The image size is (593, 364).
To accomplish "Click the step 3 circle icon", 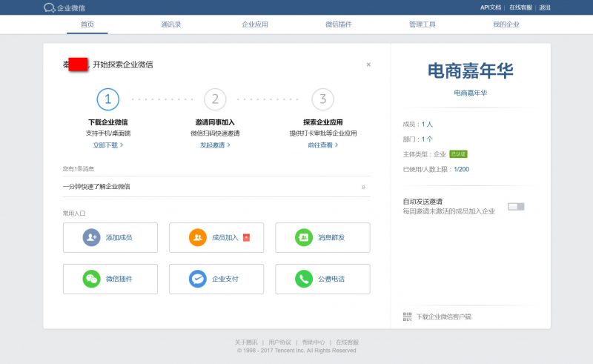I will point(322,99).
